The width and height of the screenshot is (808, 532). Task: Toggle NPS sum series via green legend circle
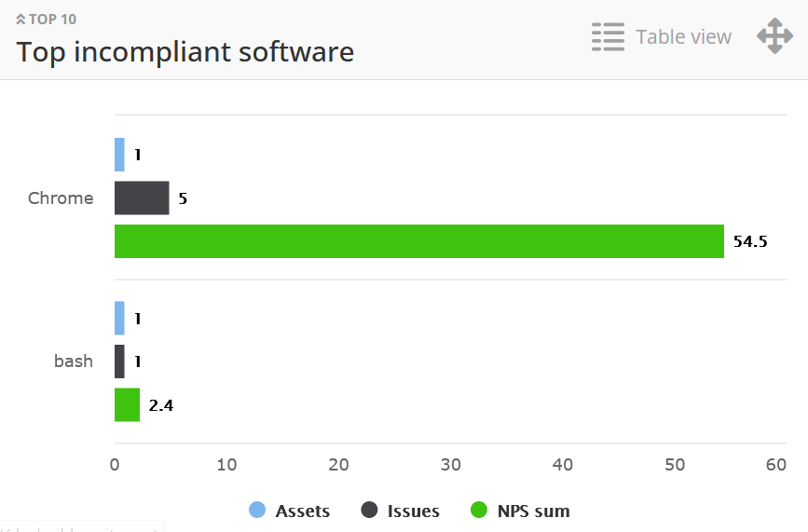point(479,511)
